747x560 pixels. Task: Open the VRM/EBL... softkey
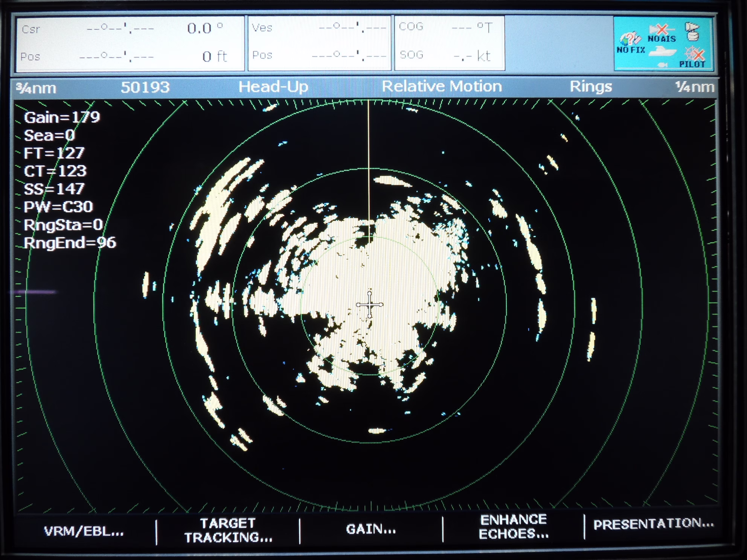(84, 531)
